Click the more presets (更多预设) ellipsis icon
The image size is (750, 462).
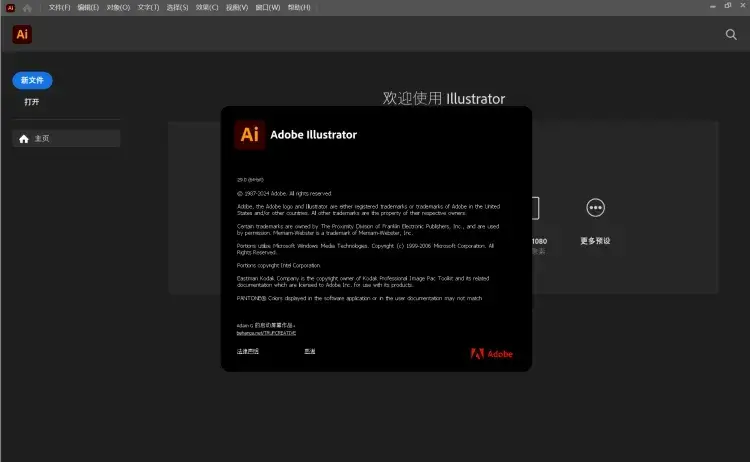[x=595, y=208]
